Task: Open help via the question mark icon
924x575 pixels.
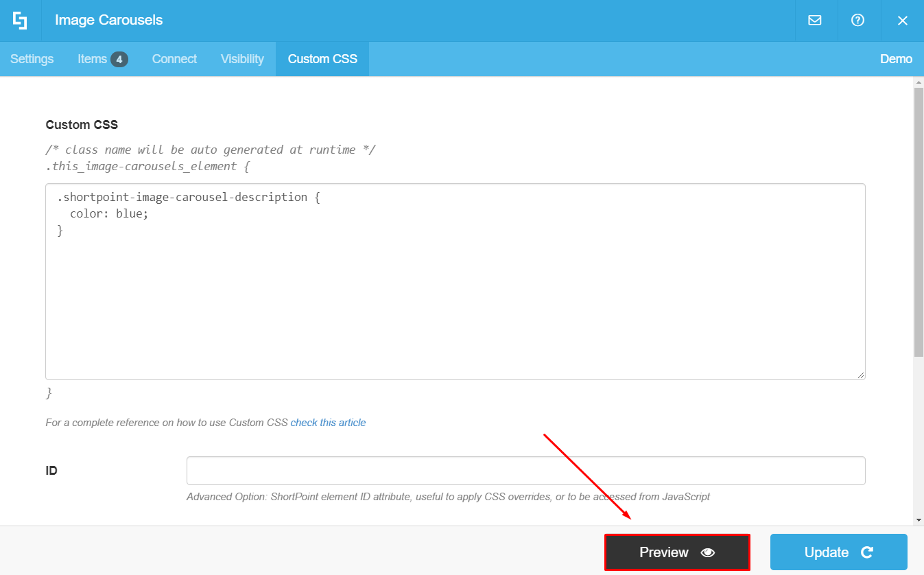Action: [858, 21]
